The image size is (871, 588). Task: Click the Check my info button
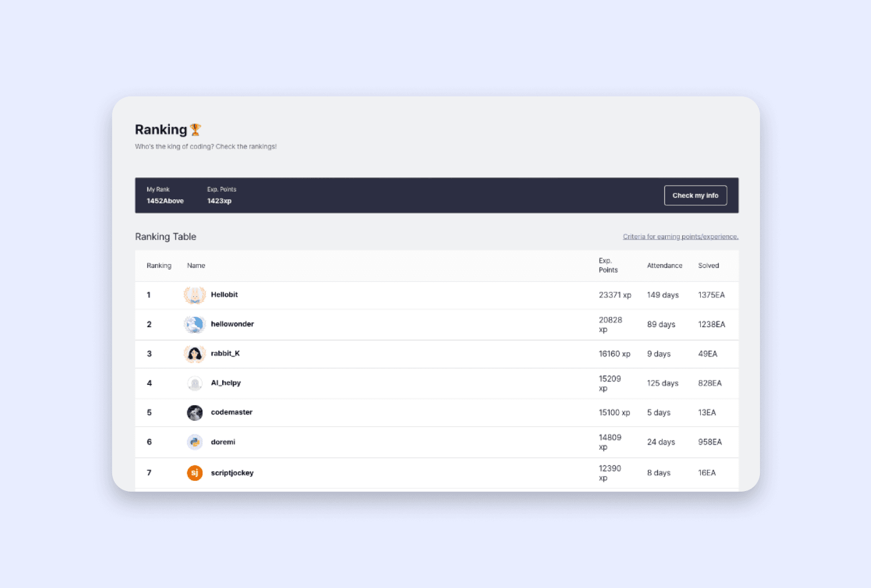click(x=695, y=195)
